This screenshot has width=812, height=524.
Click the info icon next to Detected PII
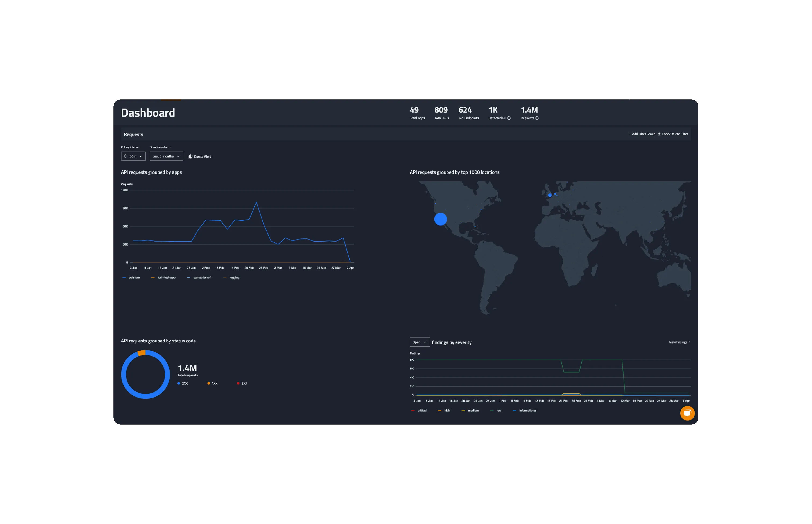pos(509,119)
